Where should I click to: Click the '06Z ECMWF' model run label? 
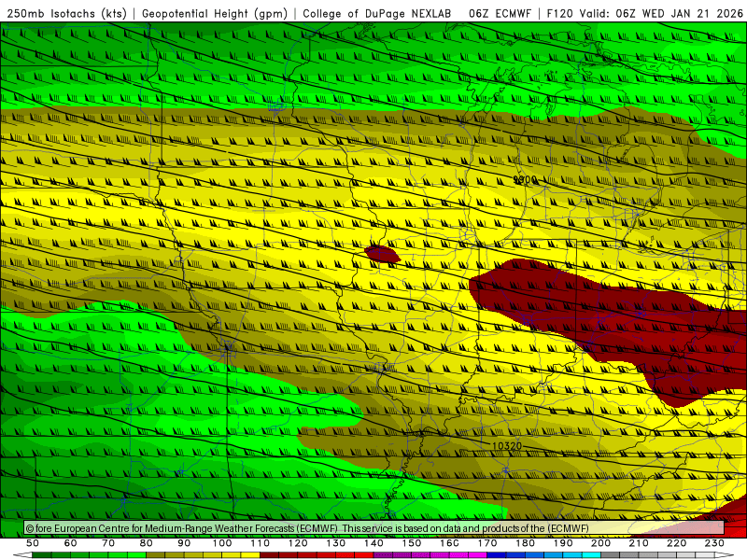tap(500, 13)
